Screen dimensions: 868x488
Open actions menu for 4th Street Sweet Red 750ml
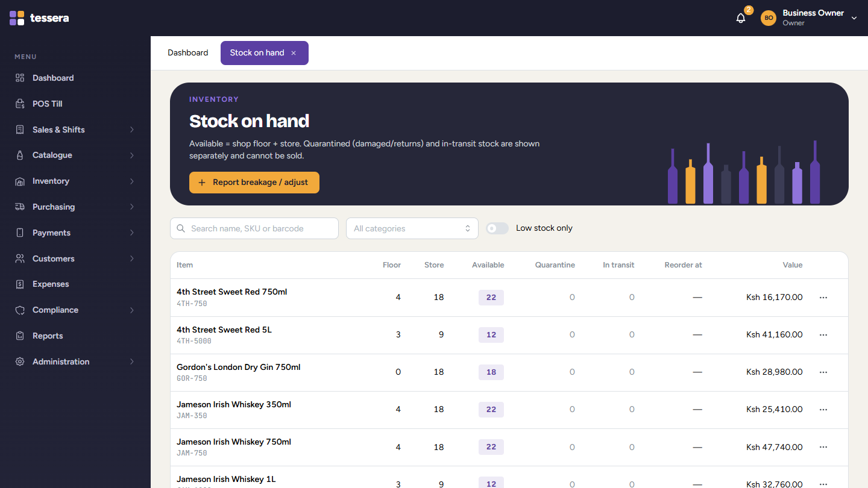point(823,297)
